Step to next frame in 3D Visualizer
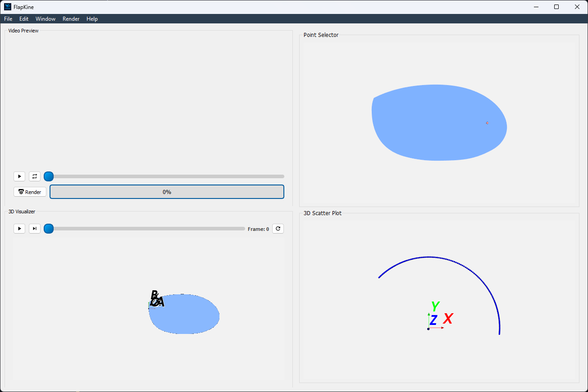 [35, 229]
